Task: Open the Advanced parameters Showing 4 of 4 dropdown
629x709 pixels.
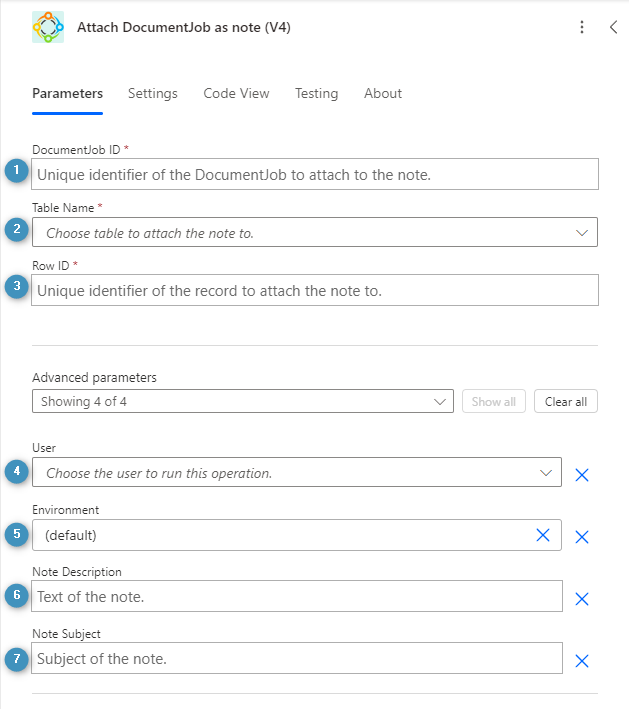Action: 243,401
